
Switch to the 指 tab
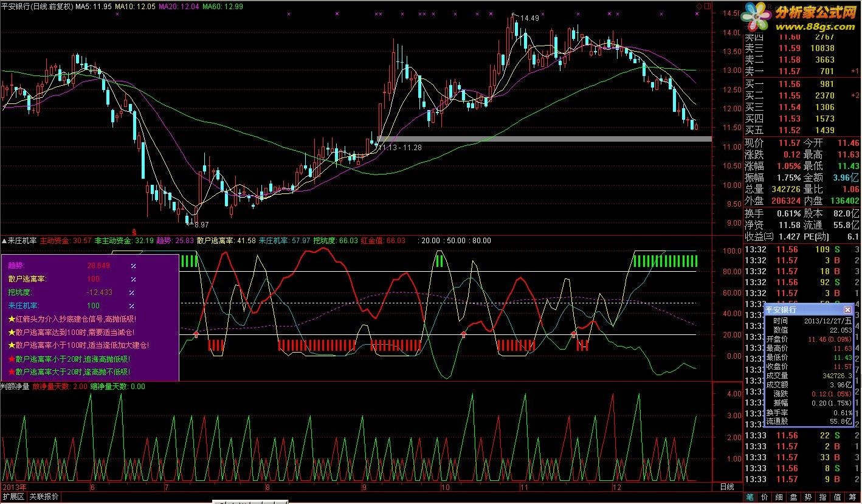822,497
